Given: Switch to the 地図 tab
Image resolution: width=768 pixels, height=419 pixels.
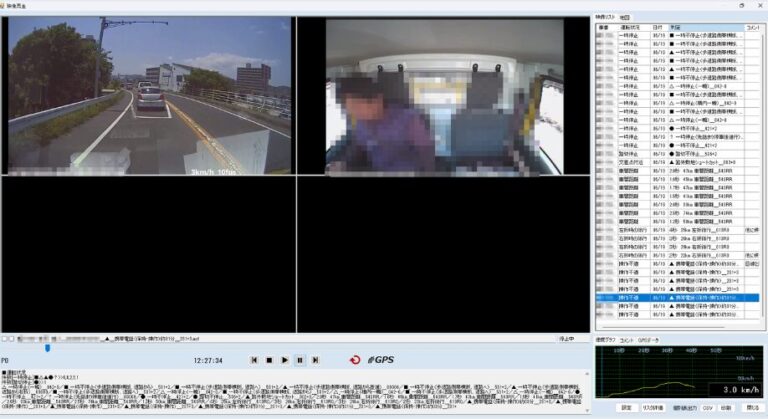Looking at the screenshot, I should click(x=625, y=17).
